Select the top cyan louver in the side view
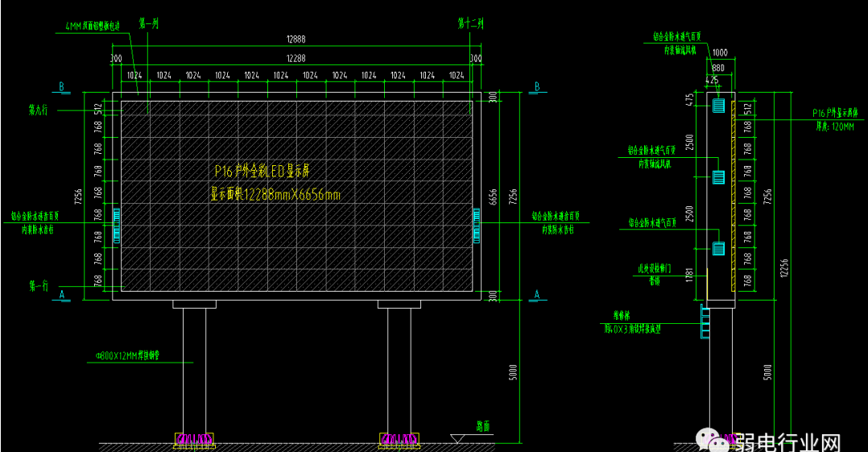 pyautogui.click(x=719, y=106)
